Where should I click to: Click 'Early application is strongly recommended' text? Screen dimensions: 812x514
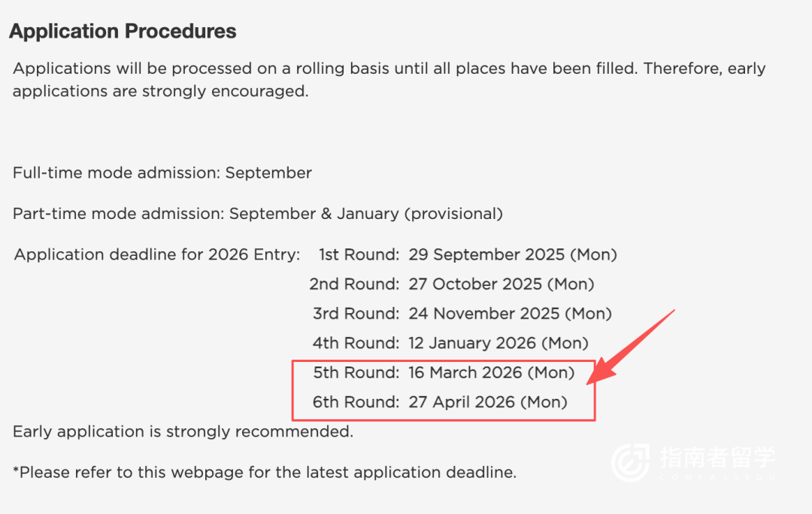[183, 432]
